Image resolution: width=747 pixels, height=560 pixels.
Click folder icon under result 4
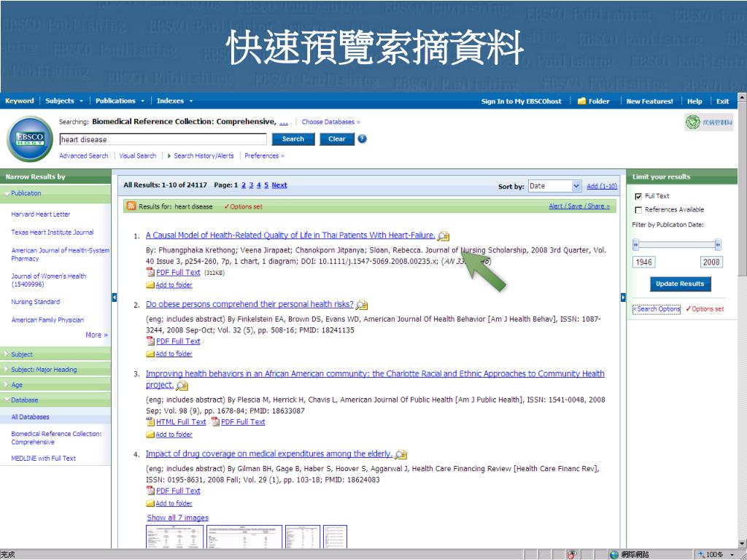click(150, 503)
